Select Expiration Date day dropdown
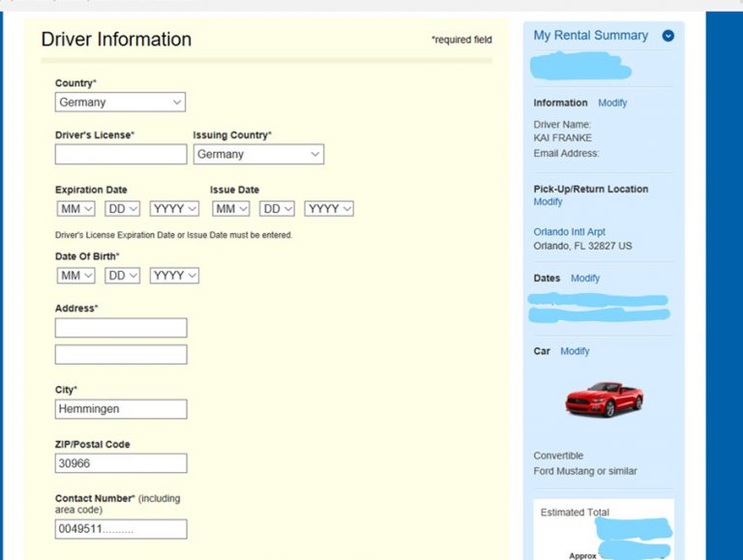 (x=122, y=209)
